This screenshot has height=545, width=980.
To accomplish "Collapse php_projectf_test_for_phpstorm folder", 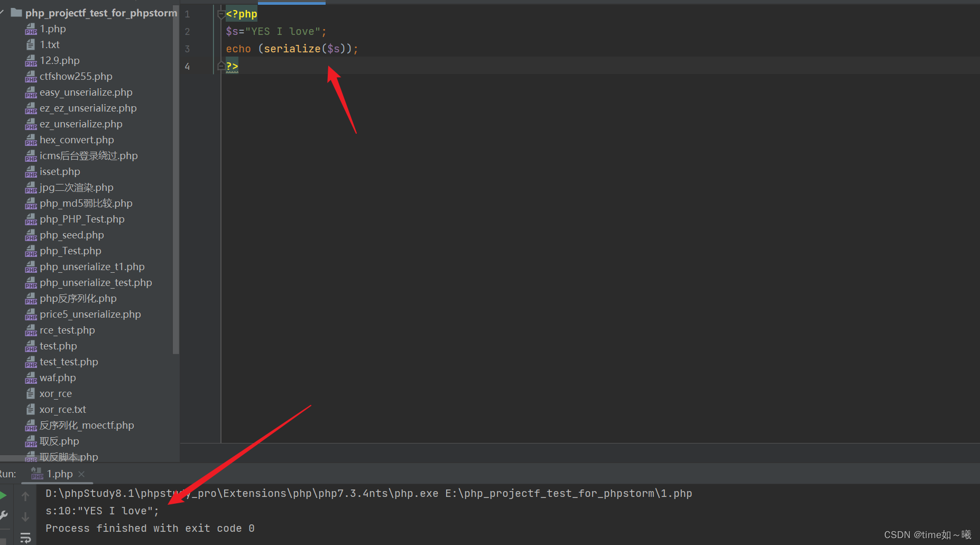I will click(3, 12).
